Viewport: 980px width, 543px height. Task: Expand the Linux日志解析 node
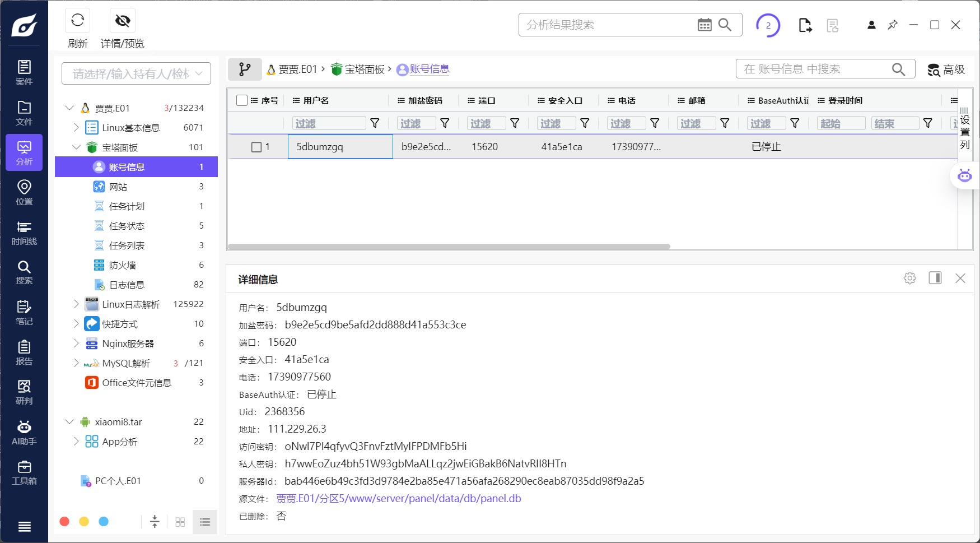(x=76, y=304)
